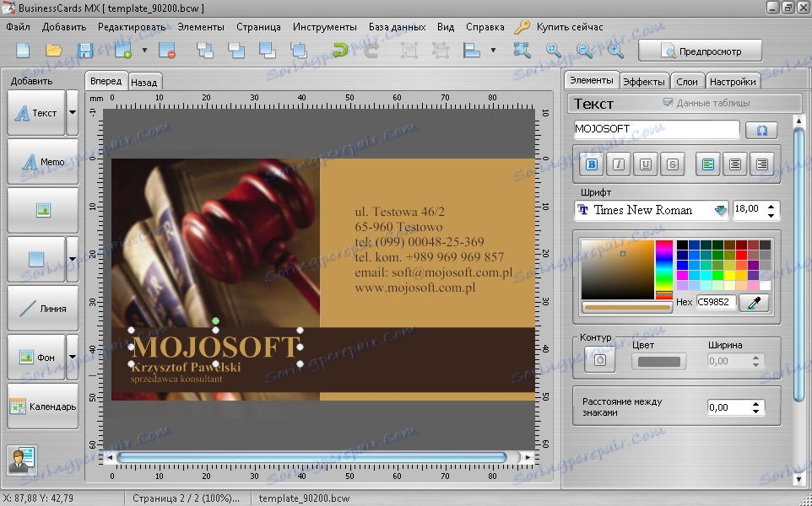Switch to the Назад page tab
This screenshot has width=812, height=506.
click(x=144, y=83)
